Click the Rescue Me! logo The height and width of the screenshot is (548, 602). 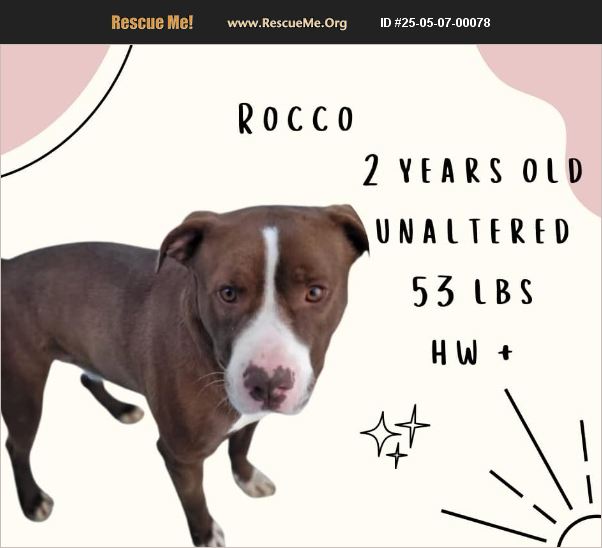pos(152,22)
